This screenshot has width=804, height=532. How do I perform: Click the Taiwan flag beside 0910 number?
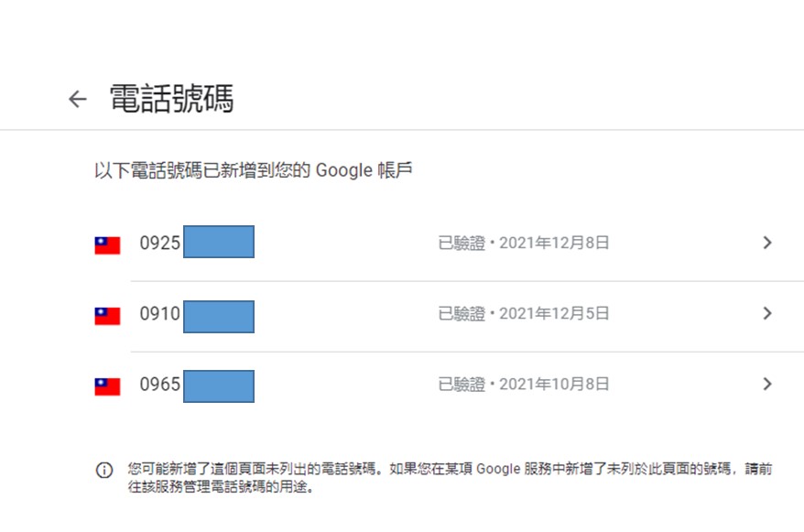click(107, 316)
